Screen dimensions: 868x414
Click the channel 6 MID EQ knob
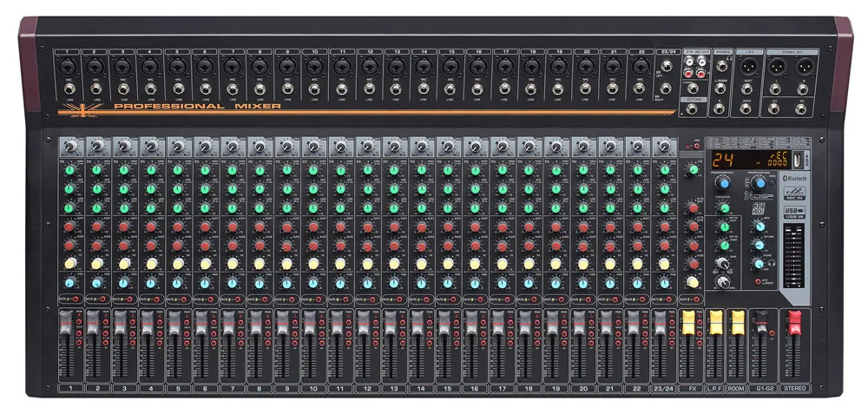point(206,188)
